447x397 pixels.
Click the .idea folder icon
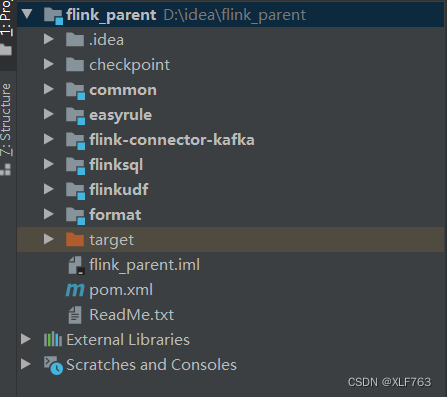pos(75,40)
